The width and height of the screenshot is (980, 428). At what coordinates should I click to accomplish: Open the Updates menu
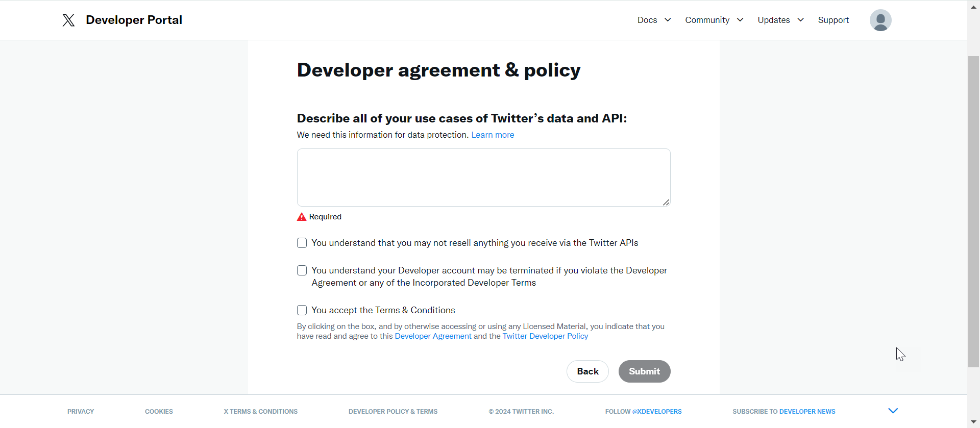coord(774,20)
